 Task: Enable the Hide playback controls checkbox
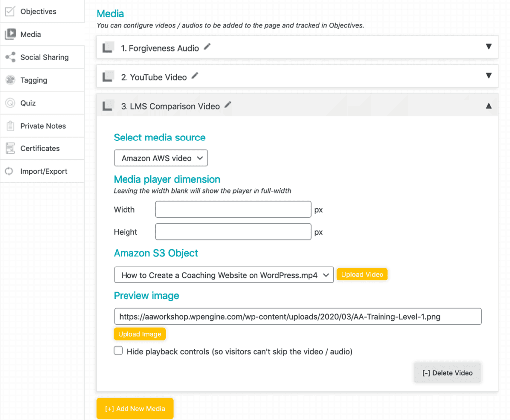[118, 351]
